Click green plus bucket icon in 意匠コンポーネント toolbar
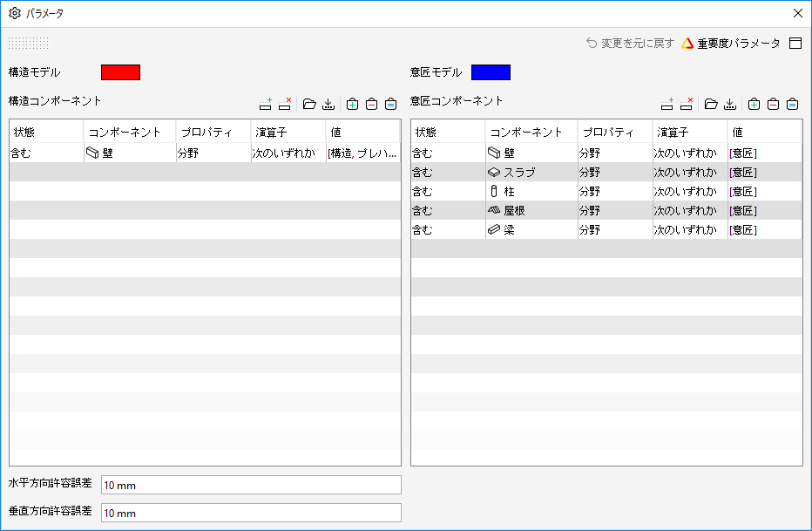Screen dimensions: 812x531 [754, 104]
